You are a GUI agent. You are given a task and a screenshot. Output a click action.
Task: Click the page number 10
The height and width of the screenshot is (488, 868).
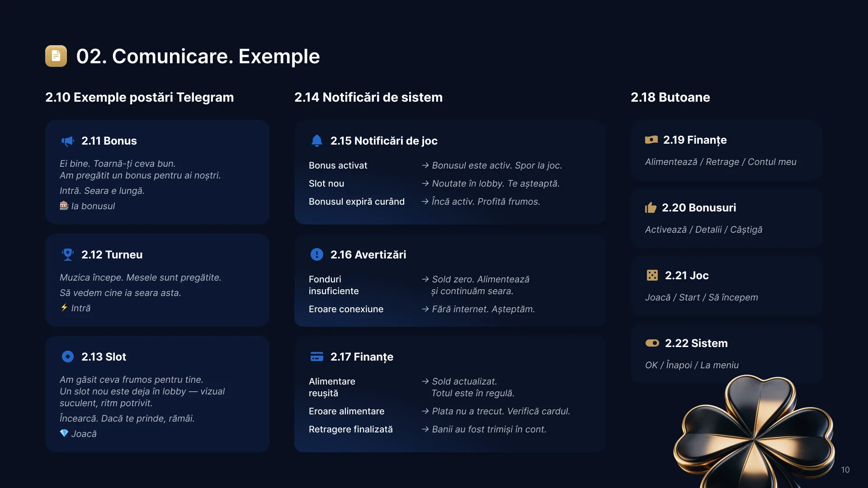click(x=845, y=470)
